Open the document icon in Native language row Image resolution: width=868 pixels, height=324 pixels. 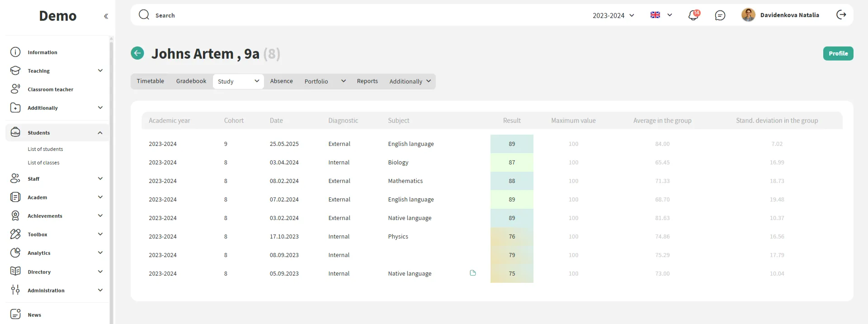pyautogui.click(x=473, y=273)
